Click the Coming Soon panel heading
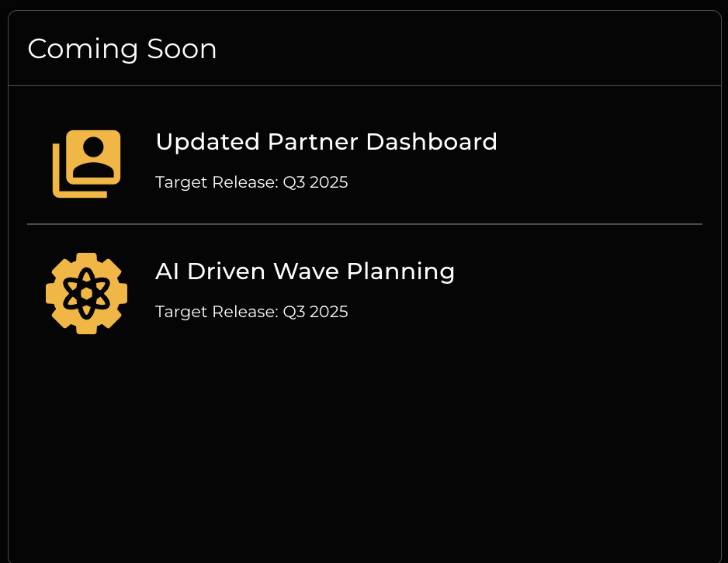Image resolution: width=728 pixels, height=563 pixels. (122, 49)
